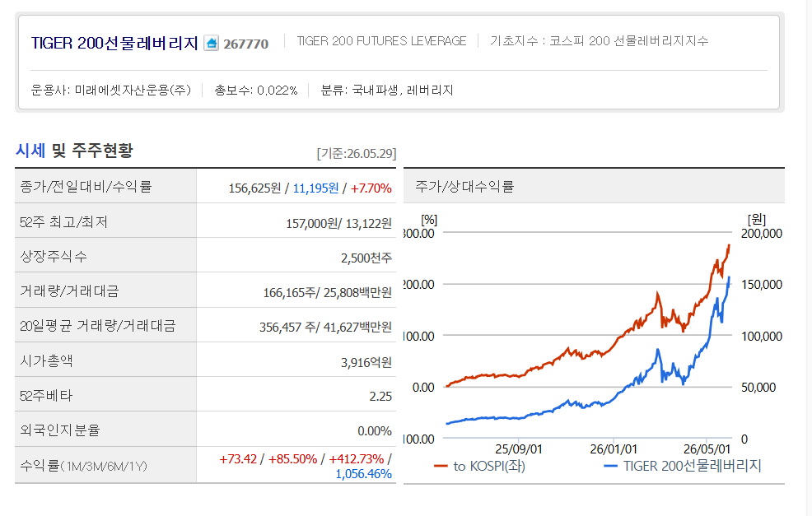Click the 356,457 주/ 41,627백만원 value
This screenshot has height=516, width=812.
[325, 327]
